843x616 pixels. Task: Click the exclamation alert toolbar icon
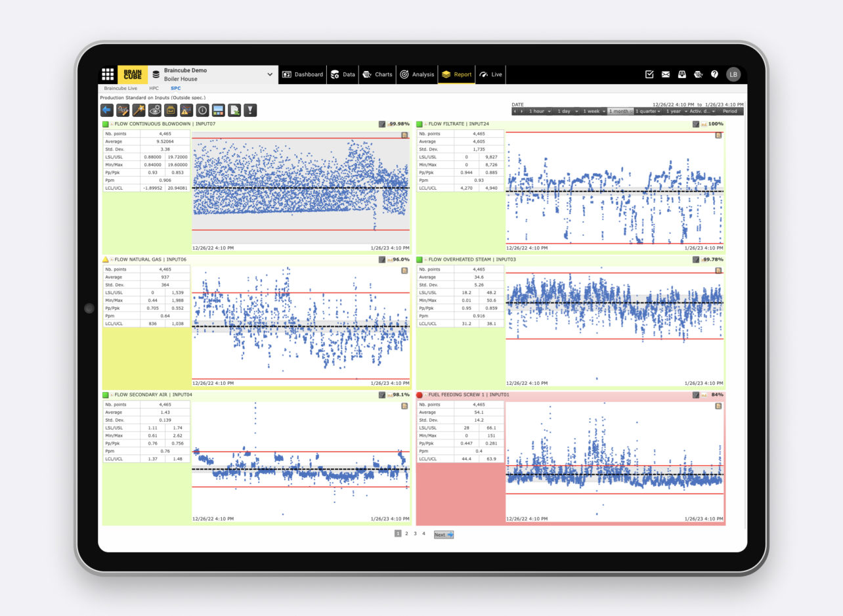[x=250, y=110]
